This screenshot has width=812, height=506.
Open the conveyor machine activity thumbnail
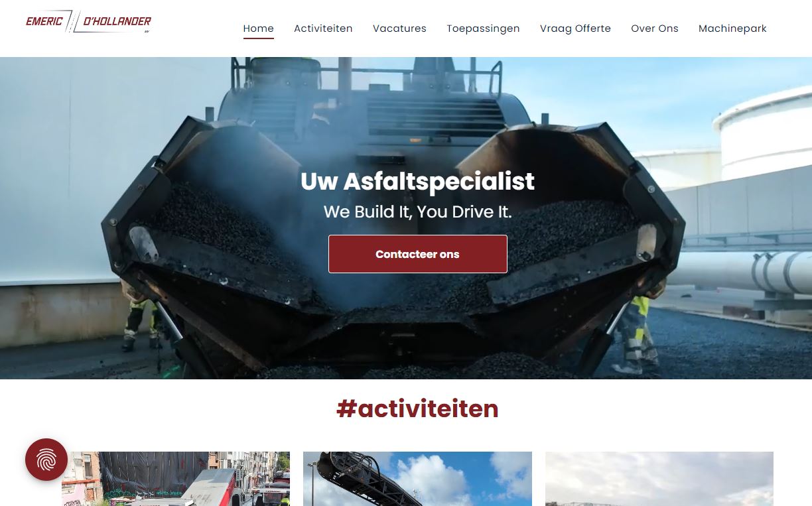[x=417, y=479]
